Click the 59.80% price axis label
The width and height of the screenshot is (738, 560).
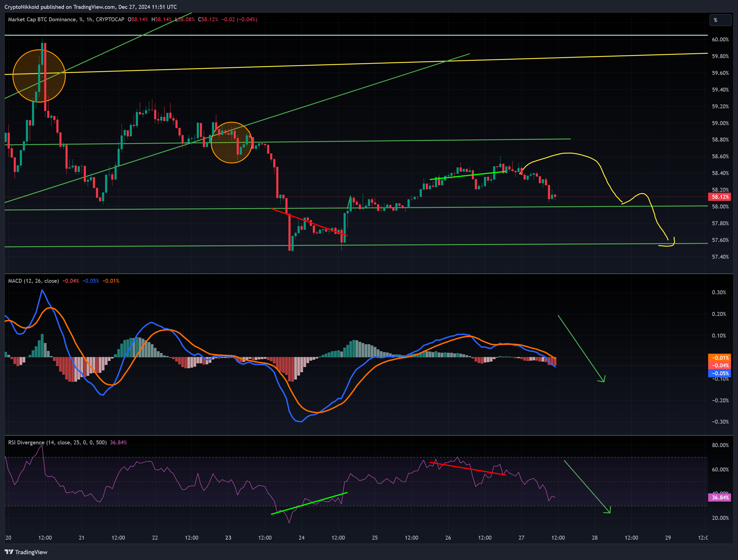pyautogui.click(x=720, y=56)
